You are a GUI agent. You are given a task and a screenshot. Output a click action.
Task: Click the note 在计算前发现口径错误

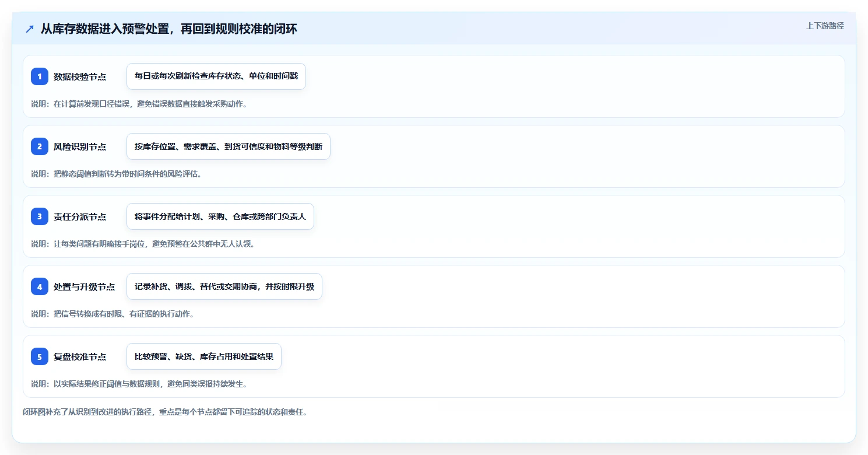pos(139,104)
